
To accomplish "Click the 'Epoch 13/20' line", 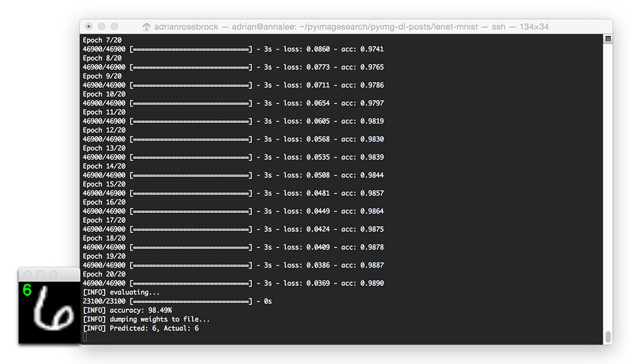I will (x=104, y=148).
